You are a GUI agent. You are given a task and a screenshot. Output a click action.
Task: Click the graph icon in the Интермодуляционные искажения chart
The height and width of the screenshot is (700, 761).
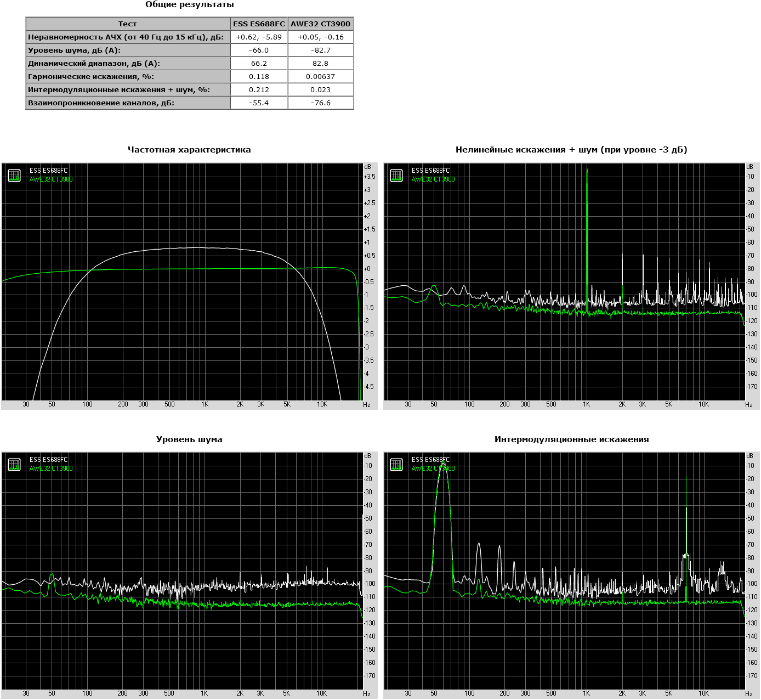tap(396, 465)
